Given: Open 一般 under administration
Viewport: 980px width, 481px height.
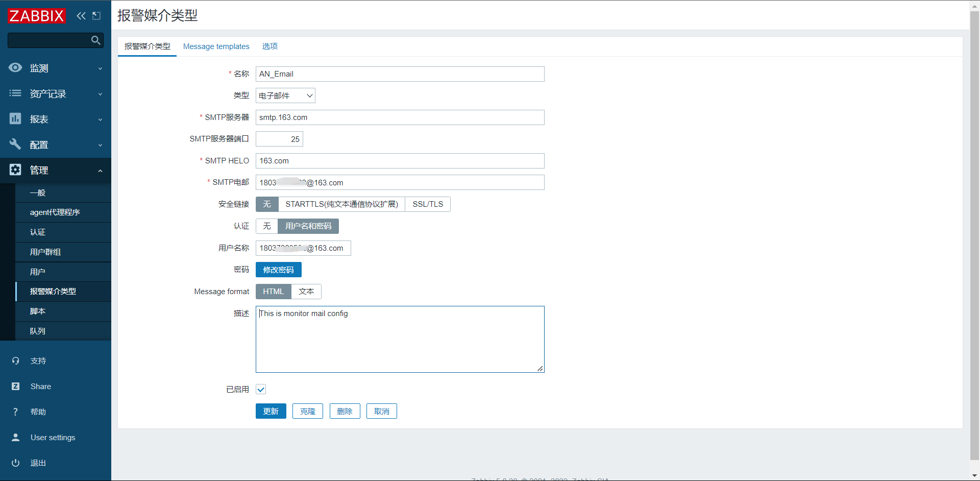Looking at the screenshot, I should click(63, 193).
